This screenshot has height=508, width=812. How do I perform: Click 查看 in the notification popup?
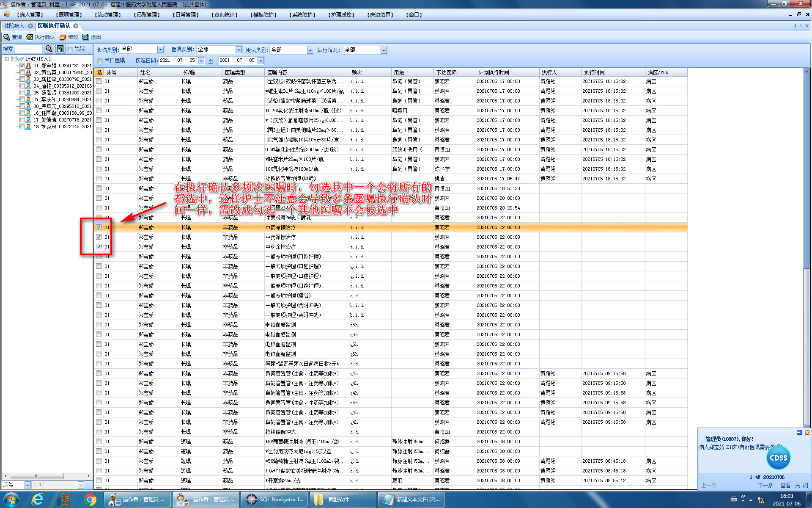pyautogui.click(x=785, y=486)
